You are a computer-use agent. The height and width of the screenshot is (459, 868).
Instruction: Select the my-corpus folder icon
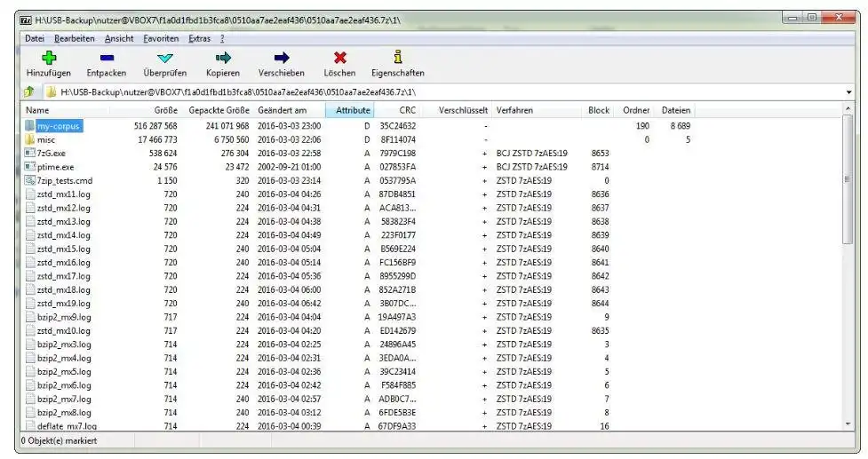pos(30,126)
